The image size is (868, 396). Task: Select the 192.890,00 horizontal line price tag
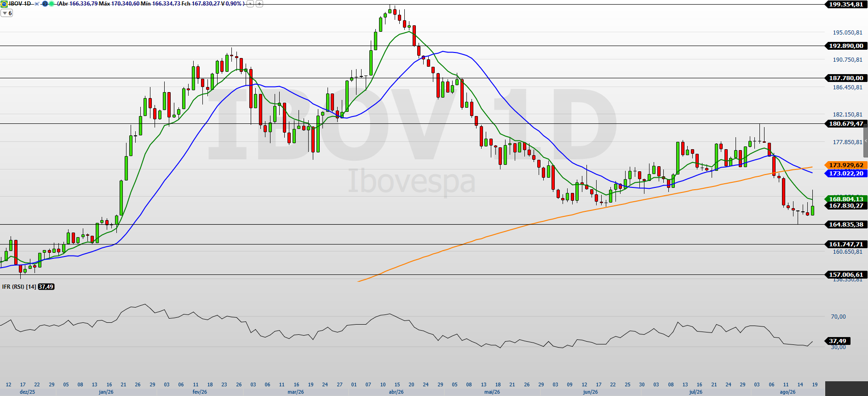coord(846,46)
